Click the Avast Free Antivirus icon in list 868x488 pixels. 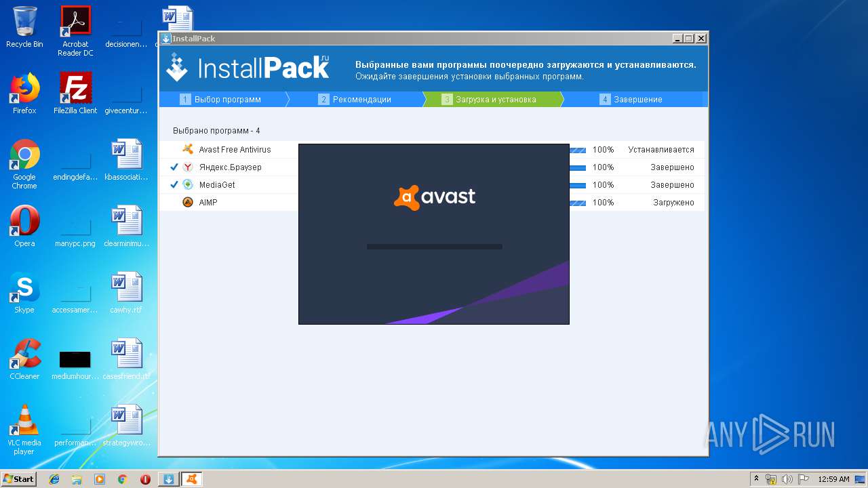point(188,149)
